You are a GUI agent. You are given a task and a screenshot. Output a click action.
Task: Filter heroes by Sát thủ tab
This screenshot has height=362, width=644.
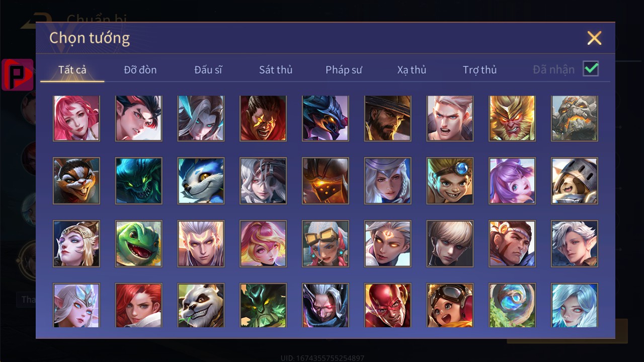point(276,70)
